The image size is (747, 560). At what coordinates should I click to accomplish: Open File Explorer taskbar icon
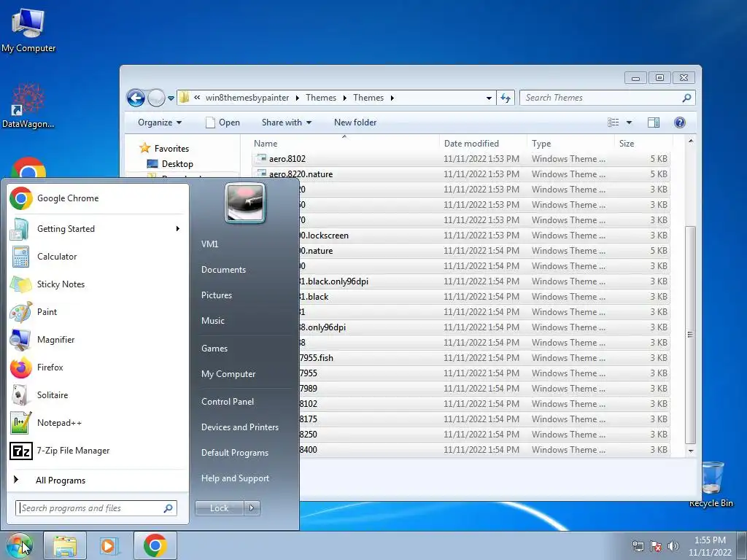(65, 545)
